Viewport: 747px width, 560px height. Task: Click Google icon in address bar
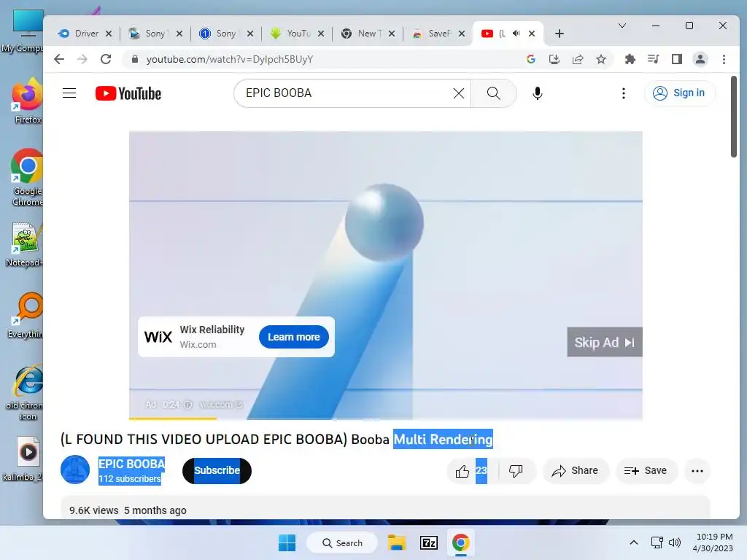tap(531, 59)
